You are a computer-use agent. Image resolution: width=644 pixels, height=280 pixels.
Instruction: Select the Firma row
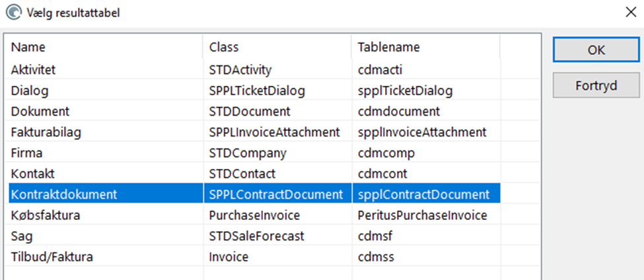click(254, 153)
